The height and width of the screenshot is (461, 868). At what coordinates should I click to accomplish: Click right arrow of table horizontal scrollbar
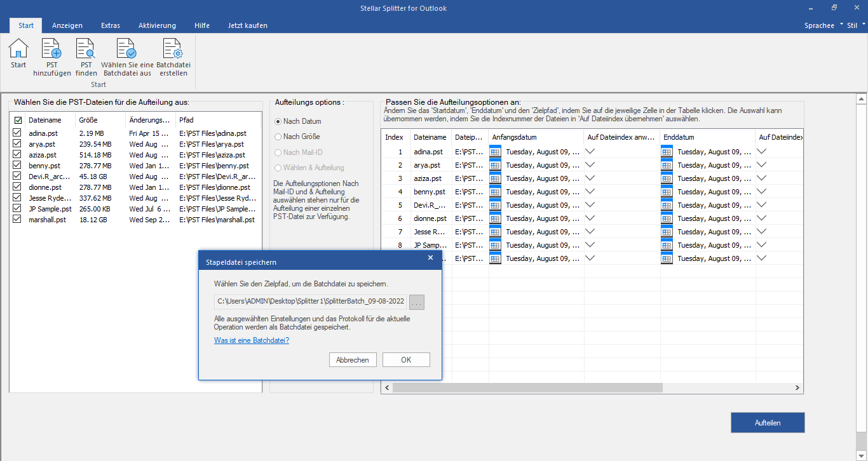coord(797,387)
